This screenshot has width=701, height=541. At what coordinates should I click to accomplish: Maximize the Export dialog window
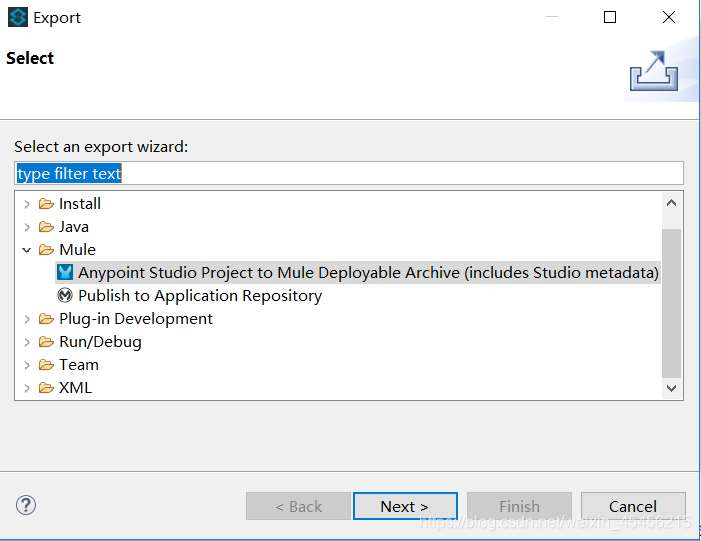(x=610, y=17)
